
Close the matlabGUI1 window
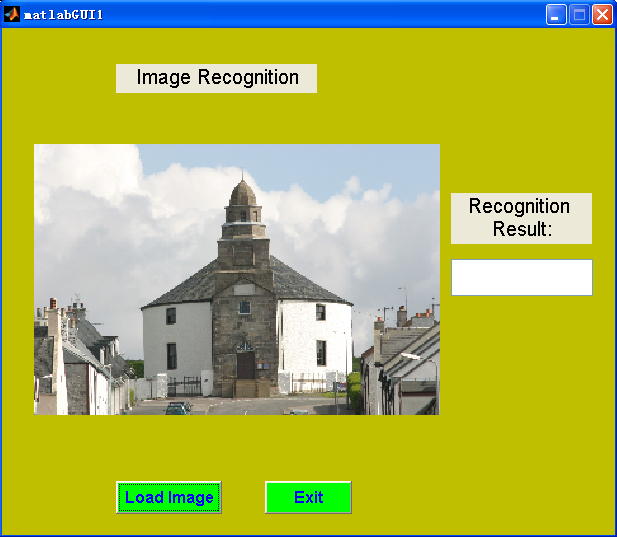pos(602,15)
